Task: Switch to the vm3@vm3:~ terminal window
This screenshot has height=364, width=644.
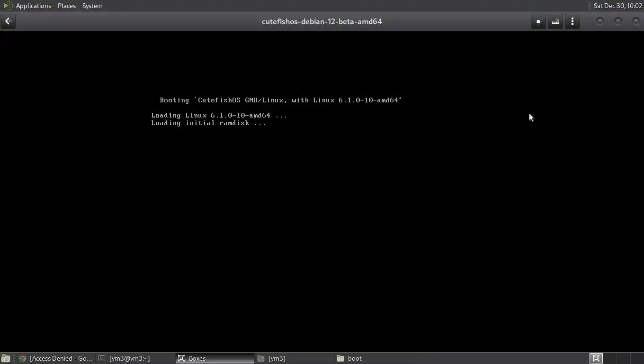Action: point(135,358)
